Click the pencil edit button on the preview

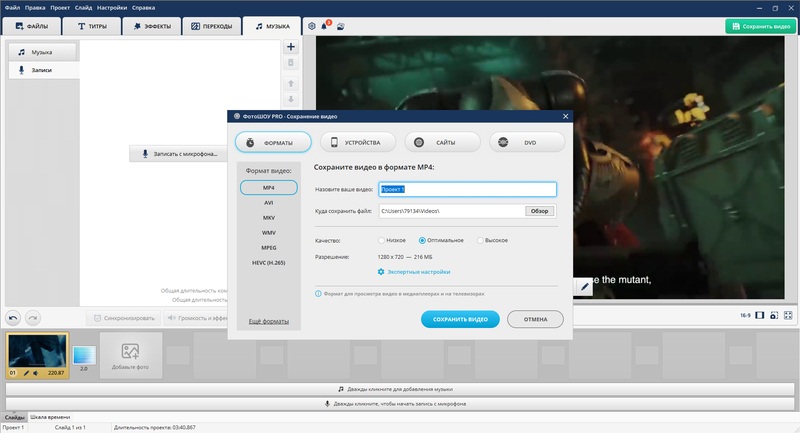(585, 287)
